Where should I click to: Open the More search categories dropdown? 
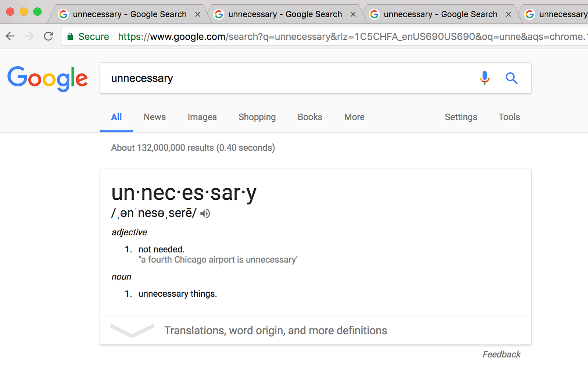(354, 117)
